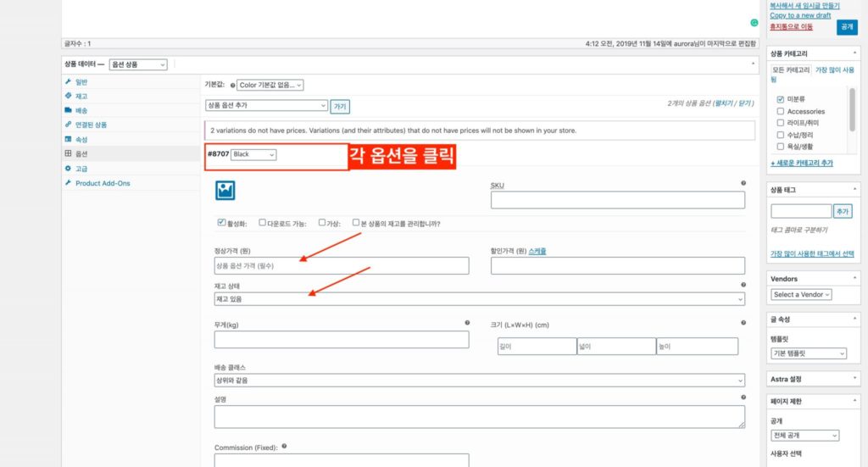
Task: Open the Select a Vendor dropdown
Action: tap(801, 294)
